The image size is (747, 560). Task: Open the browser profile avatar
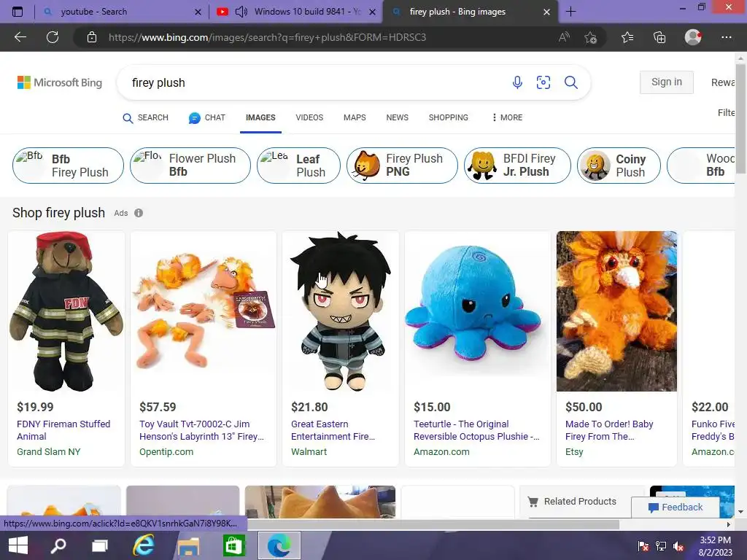(693, 36)
